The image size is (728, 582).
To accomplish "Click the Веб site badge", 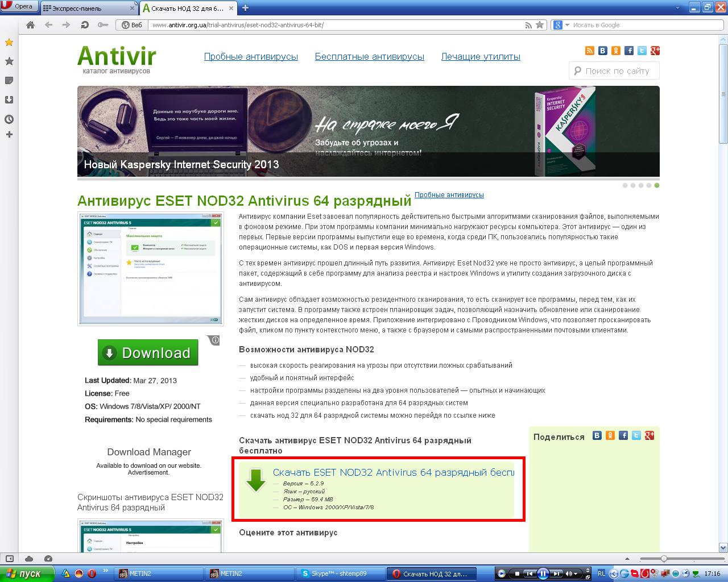I will coord(133,25).
